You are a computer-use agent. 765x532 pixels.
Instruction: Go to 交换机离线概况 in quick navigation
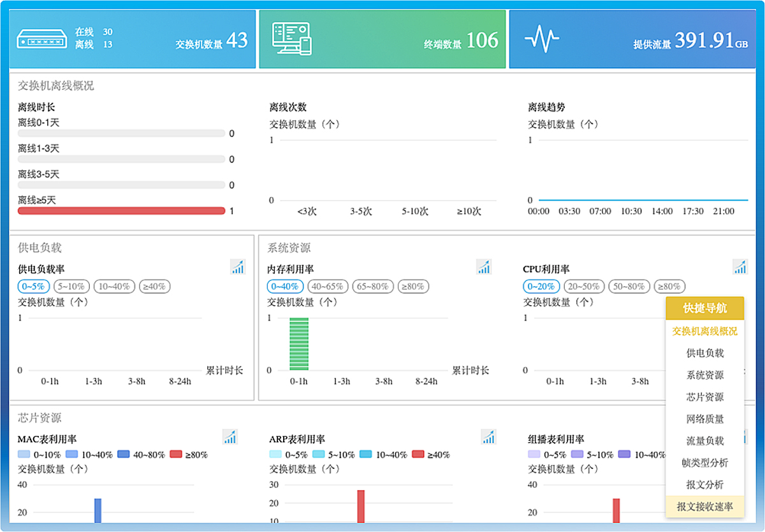(704, 331)
